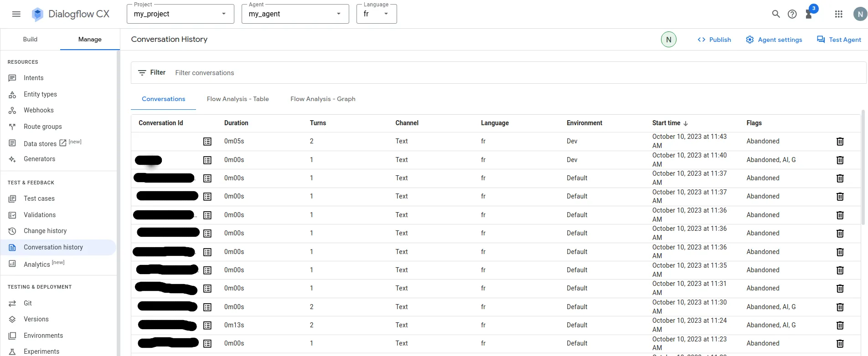Click Test Agent button

pos(839,40)
